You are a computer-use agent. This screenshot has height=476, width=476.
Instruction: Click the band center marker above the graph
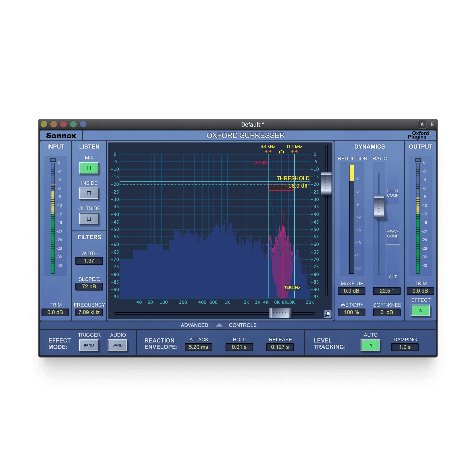281,151
